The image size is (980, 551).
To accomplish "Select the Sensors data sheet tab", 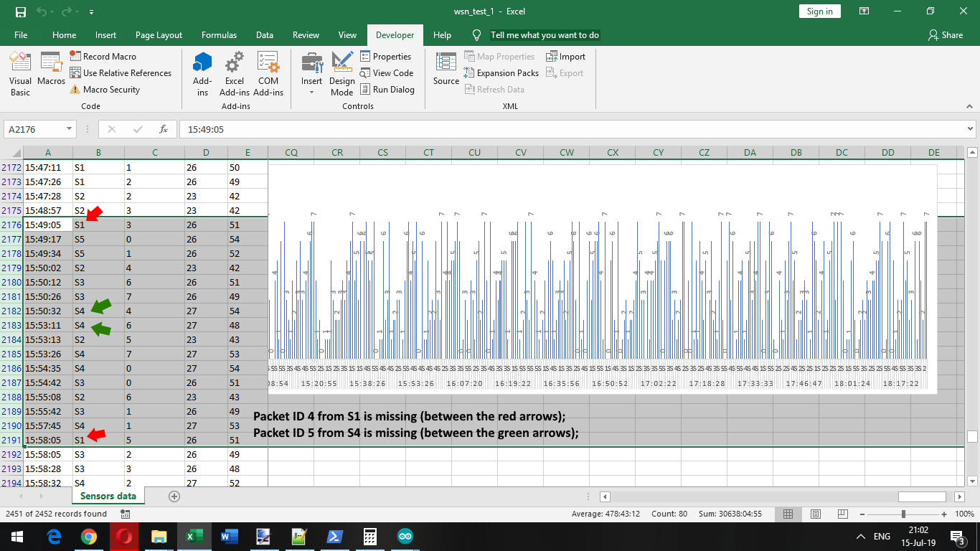I will pyautogui.click(x=108, y=496).
